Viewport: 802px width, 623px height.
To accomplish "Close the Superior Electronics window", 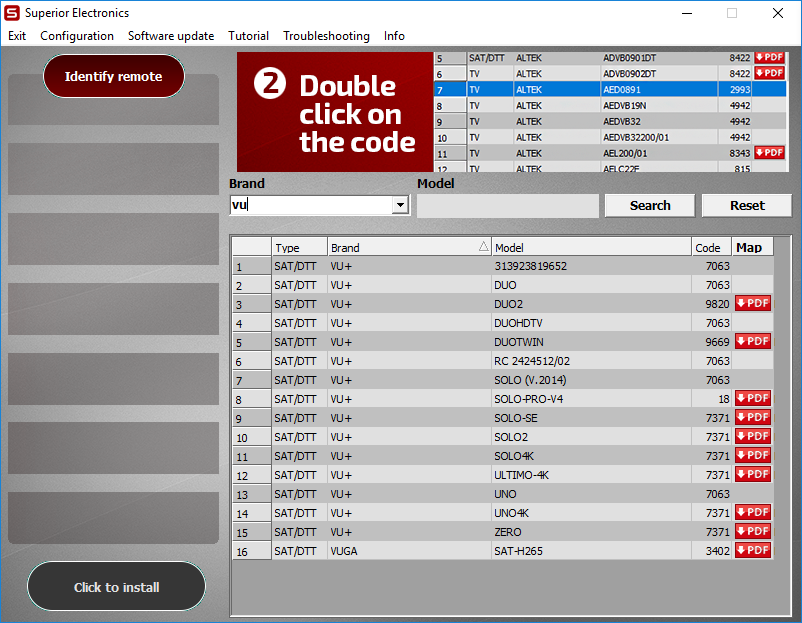I will click(x=777, y=13).
